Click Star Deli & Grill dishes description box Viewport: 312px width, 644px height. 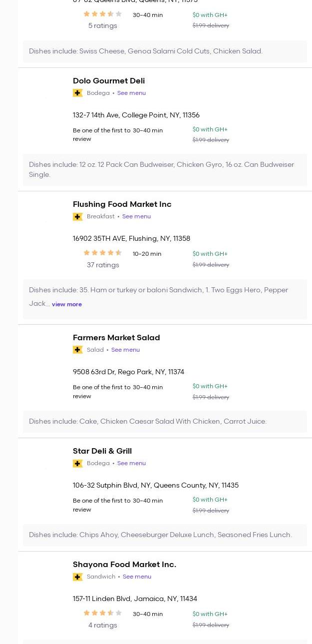point(165,535)
